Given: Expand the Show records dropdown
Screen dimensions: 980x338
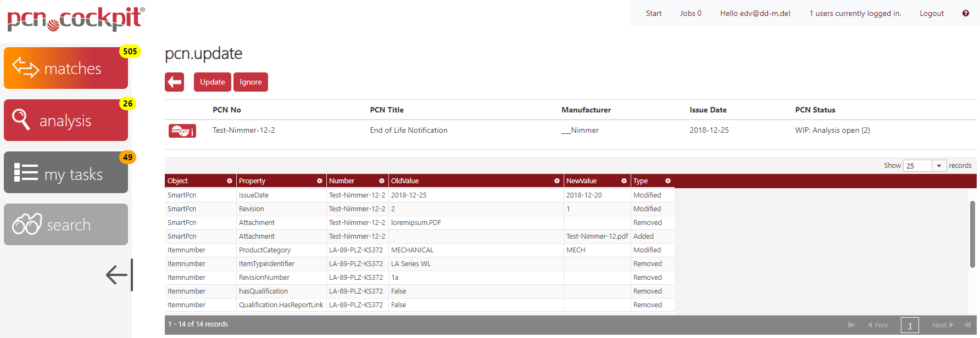Looking at the screenshot, I should tap(939, 166).
